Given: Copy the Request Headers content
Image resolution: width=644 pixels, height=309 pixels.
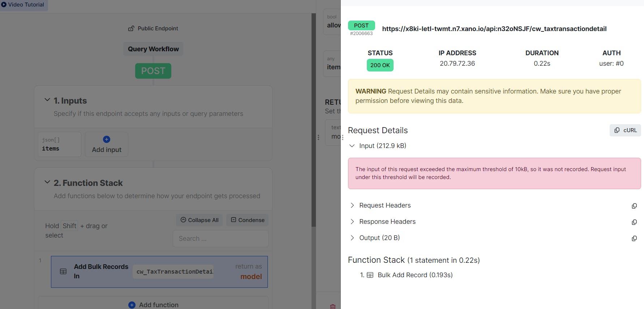Looking at the screenshot, I should (634, 206).
